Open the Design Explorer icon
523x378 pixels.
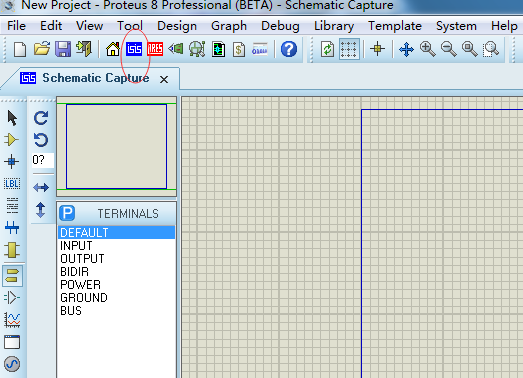[x=218, y=49]
